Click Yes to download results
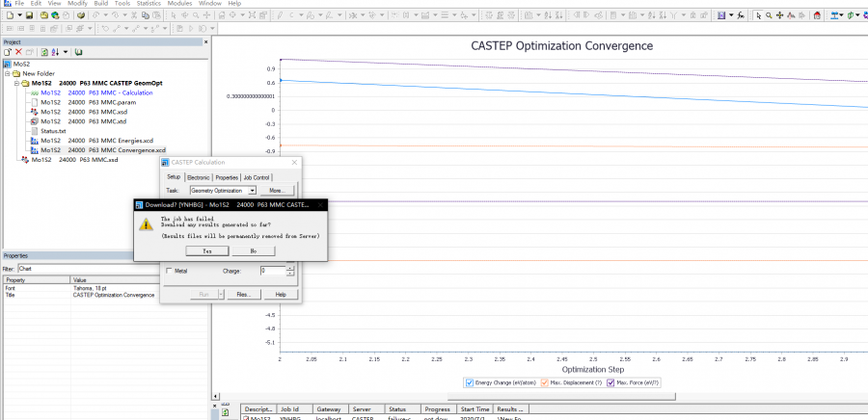868x420 pixels. click(x=207, y=250)
